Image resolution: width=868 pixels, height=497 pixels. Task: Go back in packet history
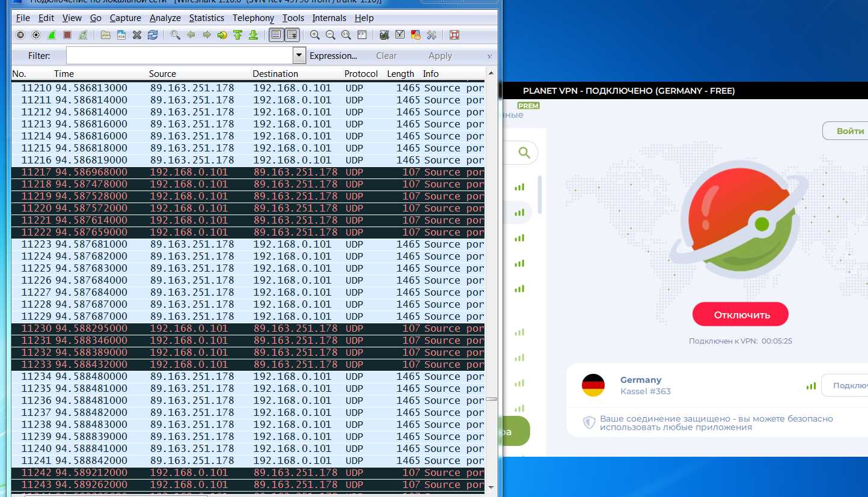pos(191,35)
